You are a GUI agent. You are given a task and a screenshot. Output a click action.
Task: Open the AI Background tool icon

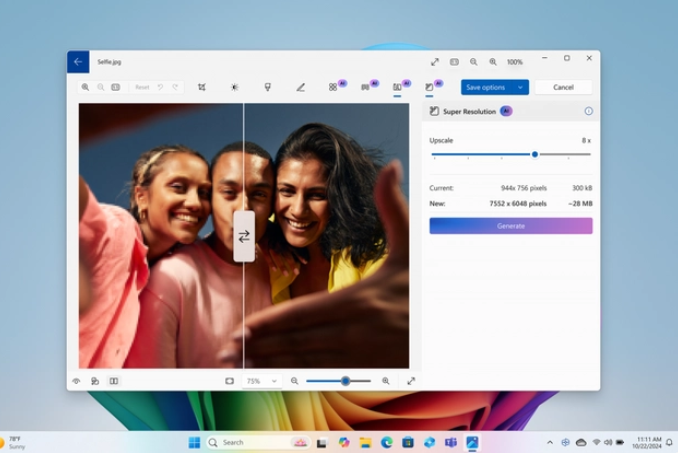tap(365, 87)
